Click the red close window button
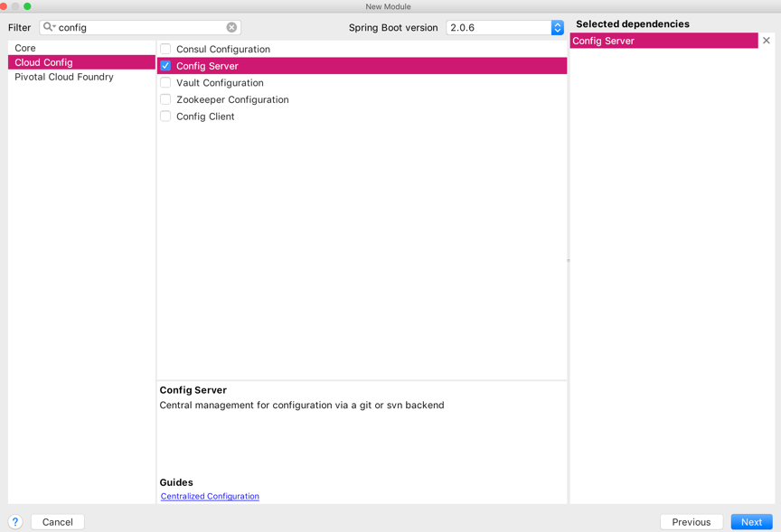The image size is (781, 532). [3, 6]
